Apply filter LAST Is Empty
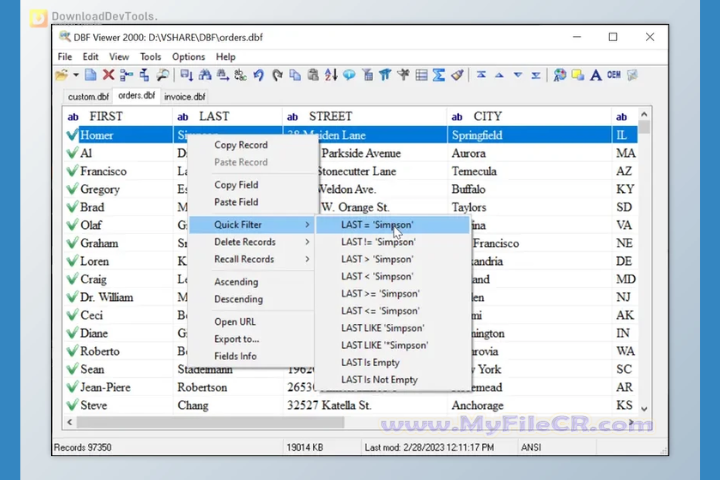 (x=393, y=362)
